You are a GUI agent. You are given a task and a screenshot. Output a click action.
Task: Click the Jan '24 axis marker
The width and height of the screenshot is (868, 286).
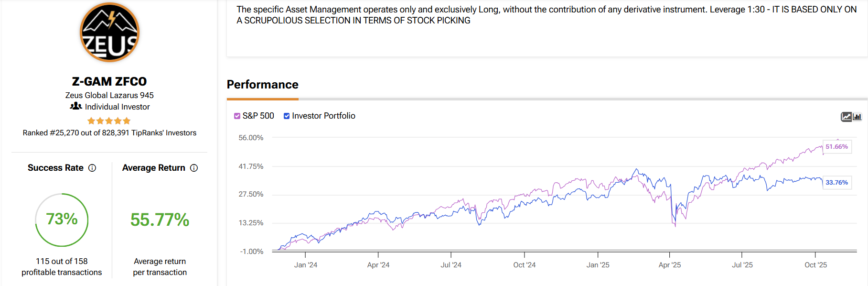tap(305, 265)
